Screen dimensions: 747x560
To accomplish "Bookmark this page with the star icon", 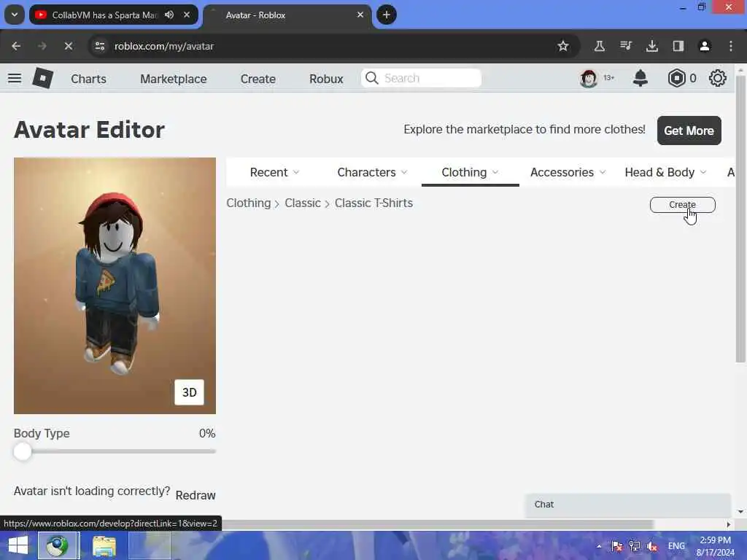I will tap(562, 46).
